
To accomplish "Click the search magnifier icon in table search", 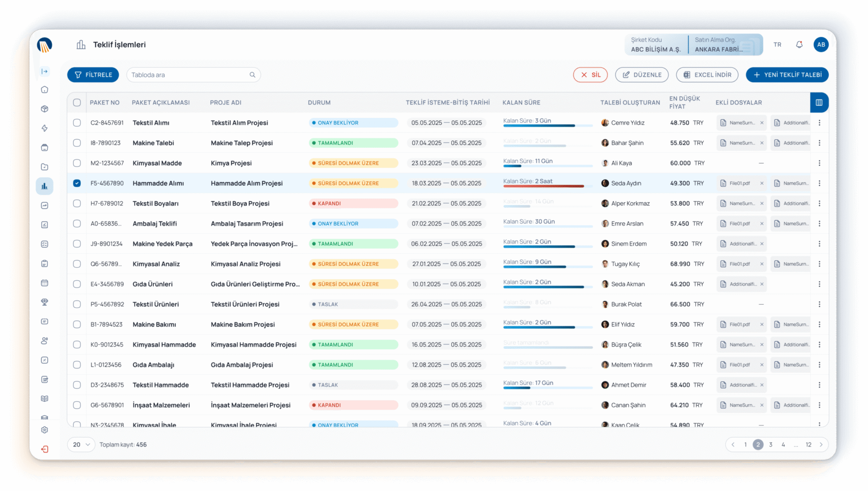I will [x=252, y=75].
